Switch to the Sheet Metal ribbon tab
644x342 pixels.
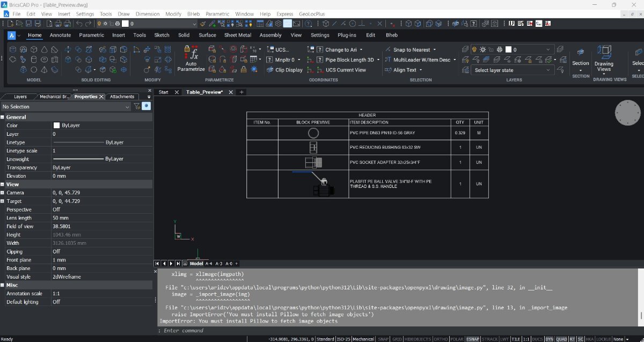[x=238, y=35]
